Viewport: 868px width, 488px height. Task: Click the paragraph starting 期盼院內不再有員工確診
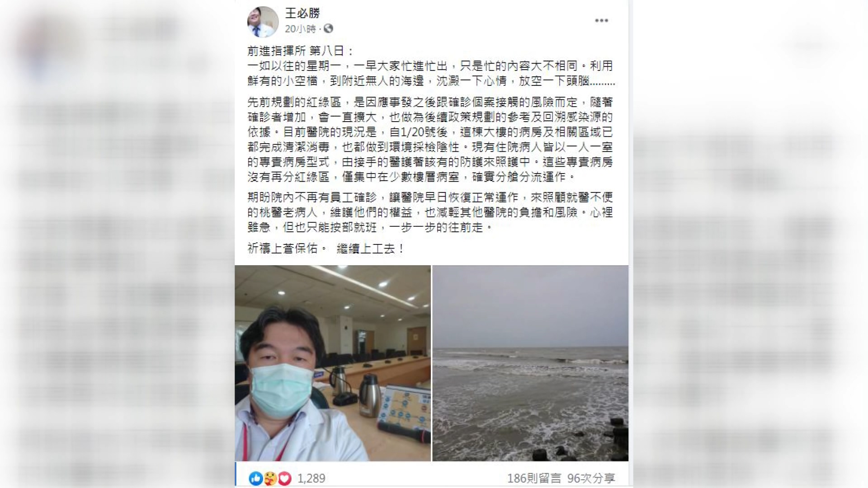pos(430,212)
